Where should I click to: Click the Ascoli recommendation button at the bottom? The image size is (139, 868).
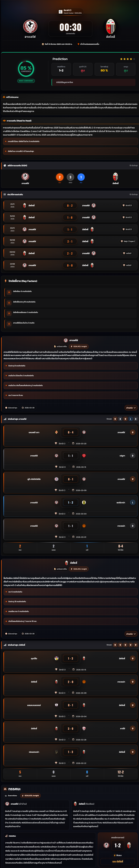click(x=118, y=861)
